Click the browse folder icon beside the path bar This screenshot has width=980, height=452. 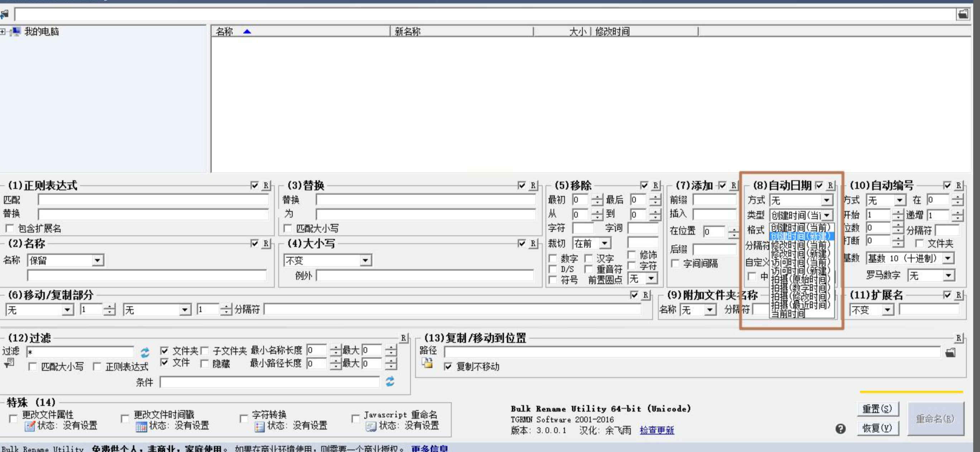tap(962, 14)
